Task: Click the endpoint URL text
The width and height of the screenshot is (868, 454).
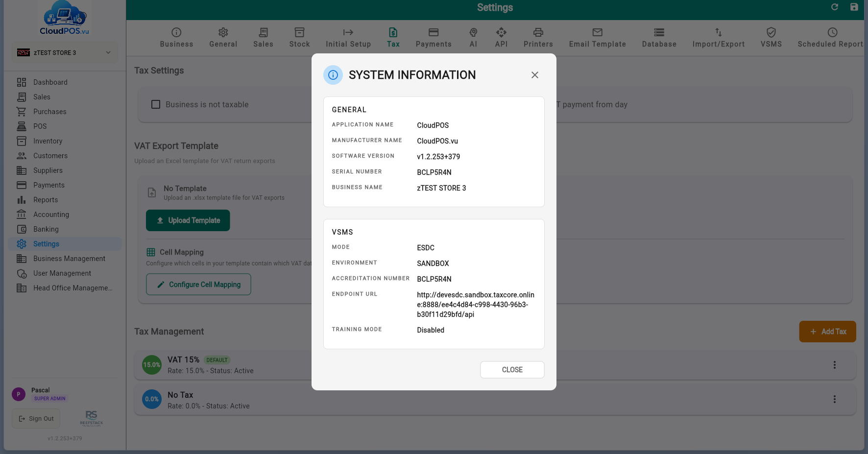Action: [476, 305]
